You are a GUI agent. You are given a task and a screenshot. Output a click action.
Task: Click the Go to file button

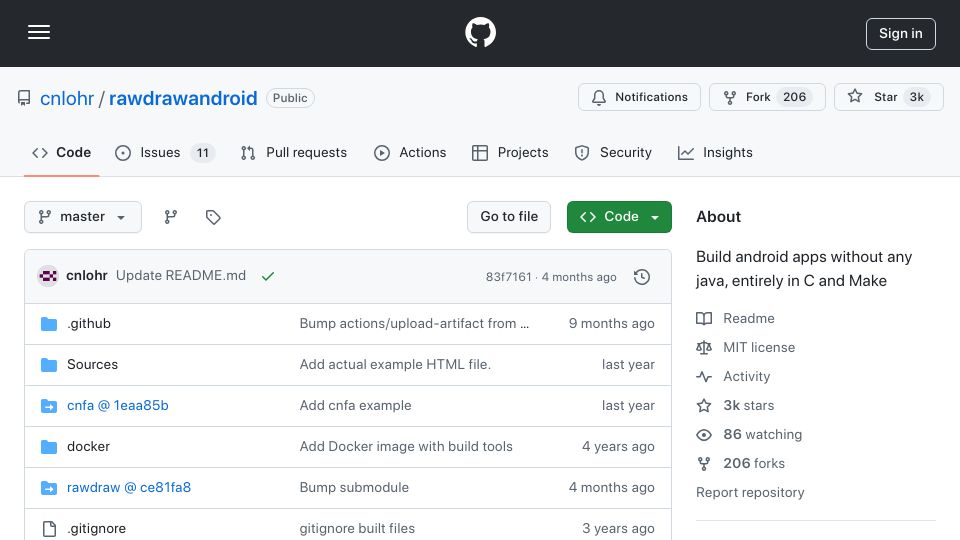point(509,217)
